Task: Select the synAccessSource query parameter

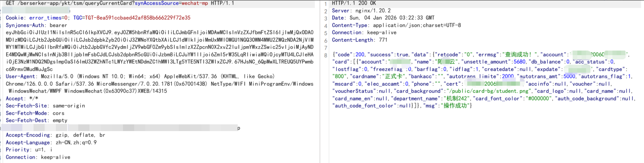Action: (x=157, y=3)
